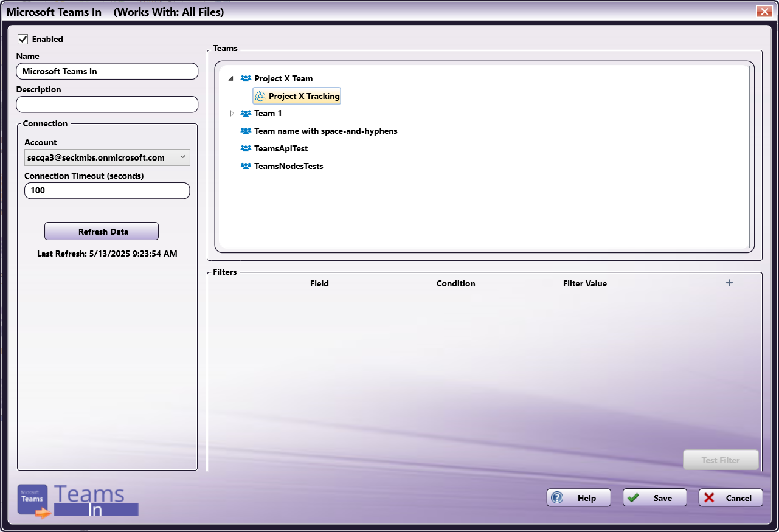The image size is (779, 532).
Task: Select Team name with space-and-hyphens
Action: click(x=326, y=131)
